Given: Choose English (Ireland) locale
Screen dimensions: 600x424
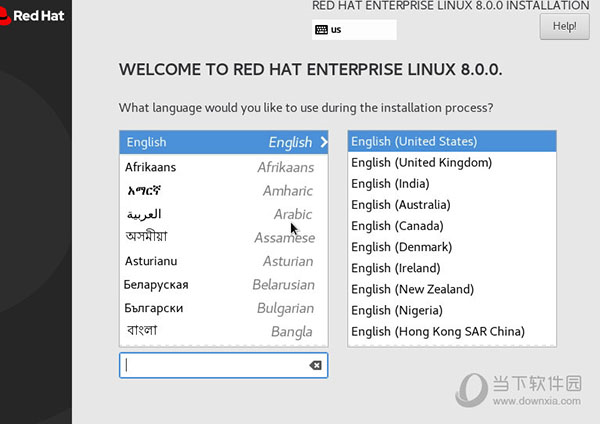Looking at the screenshot, I should (x=452, y=268).
